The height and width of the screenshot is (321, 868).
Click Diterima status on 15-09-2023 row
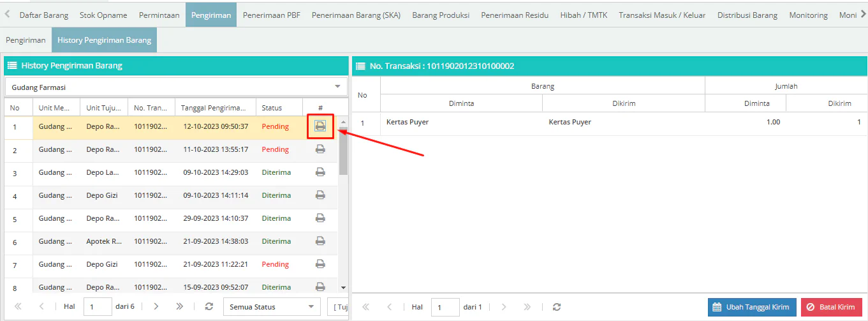pos(276,287)
